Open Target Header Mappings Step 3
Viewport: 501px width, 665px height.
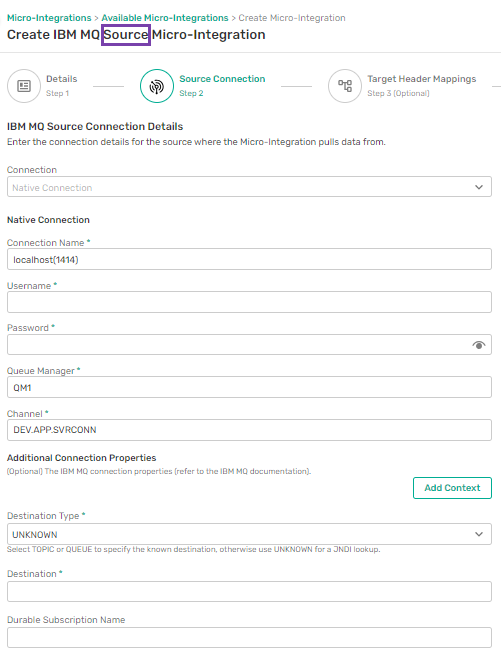pos(422,86)
